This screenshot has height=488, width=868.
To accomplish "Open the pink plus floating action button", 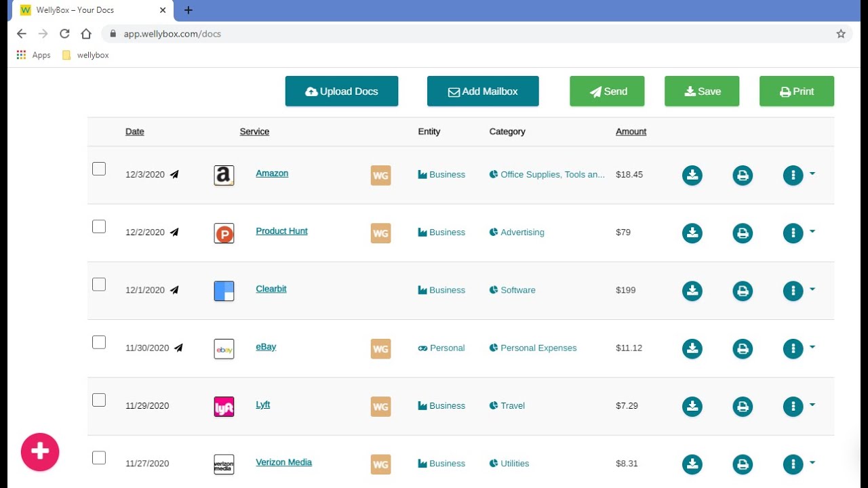I will (x=40, y=451).
